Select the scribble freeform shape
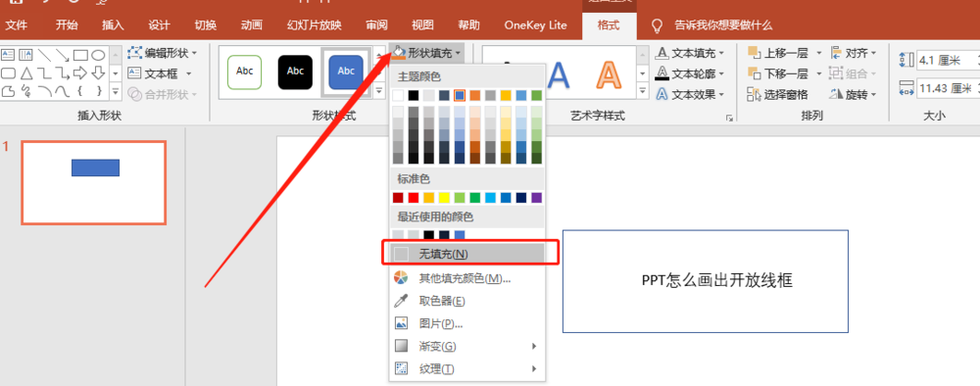 point(25,92)
